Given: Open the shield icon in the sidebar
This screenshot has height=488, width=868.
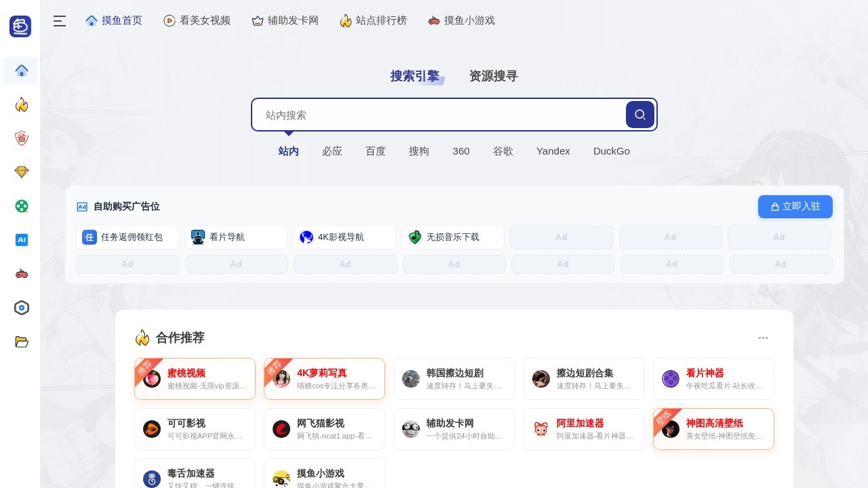Looking at the screenshot, I should coord(22,138).
